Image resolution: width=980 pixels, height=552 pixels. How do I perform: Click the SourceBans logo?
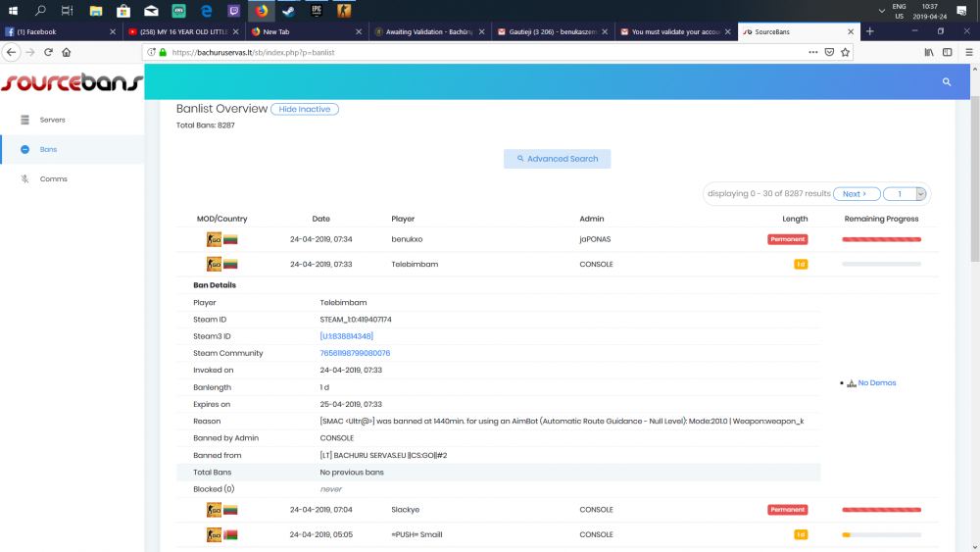71,83
